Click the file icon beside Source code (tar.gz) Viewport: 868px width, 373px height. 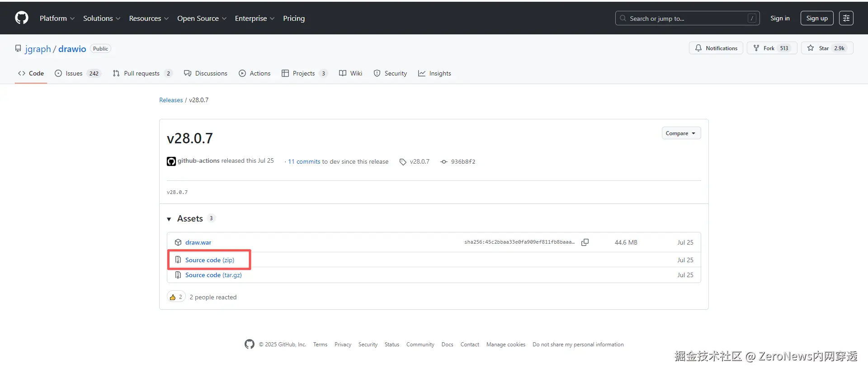coord(178,275)
